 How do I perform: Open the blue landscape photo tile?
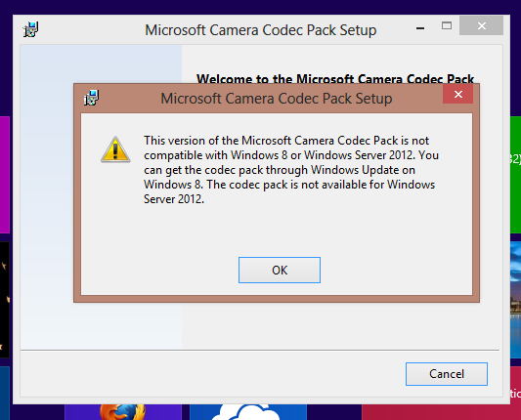pos(516,300)
